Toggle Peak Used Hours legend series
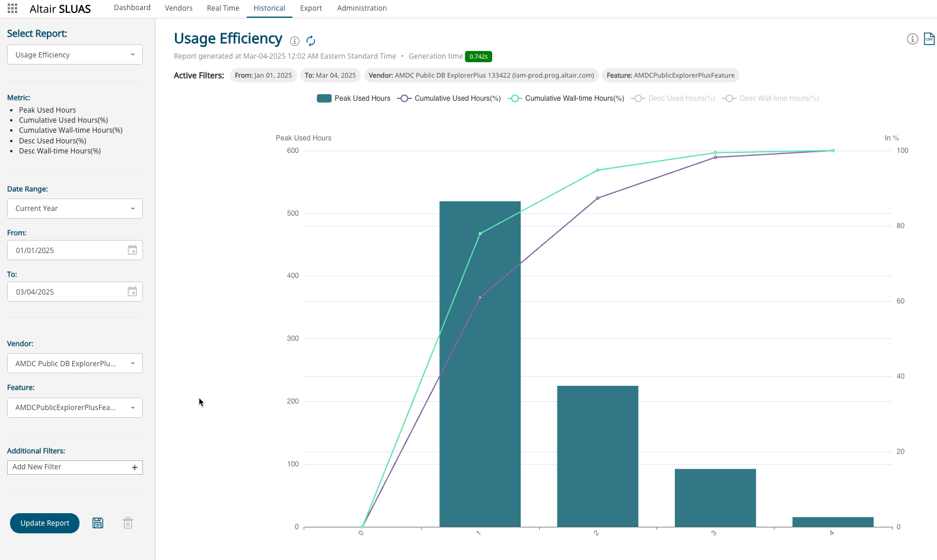937x560 pixels. (354, 98)
